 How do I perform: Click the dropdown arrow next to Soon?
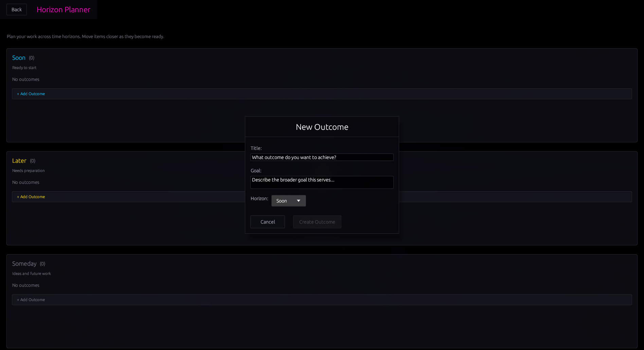pos(299,200)
